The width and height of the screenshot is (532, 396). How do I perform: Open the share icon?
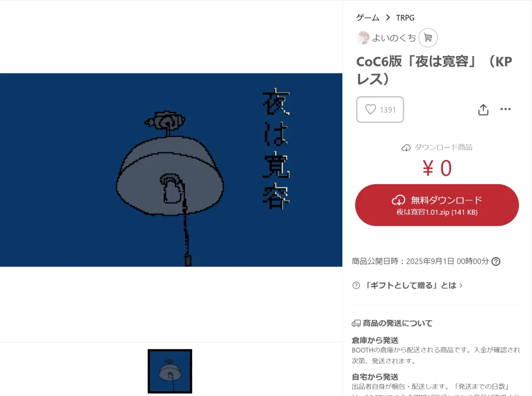click(x=483, y=110)
